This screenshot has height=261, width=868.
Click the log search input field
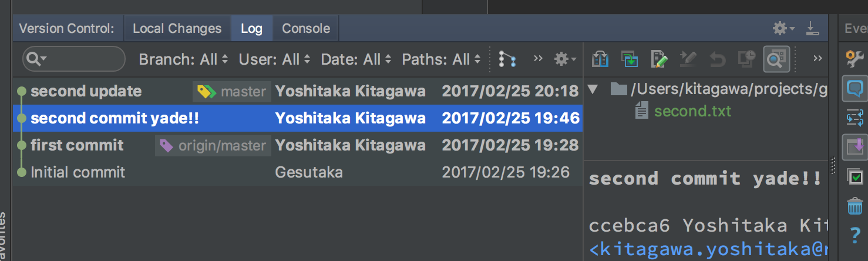[x=74, y=59]
